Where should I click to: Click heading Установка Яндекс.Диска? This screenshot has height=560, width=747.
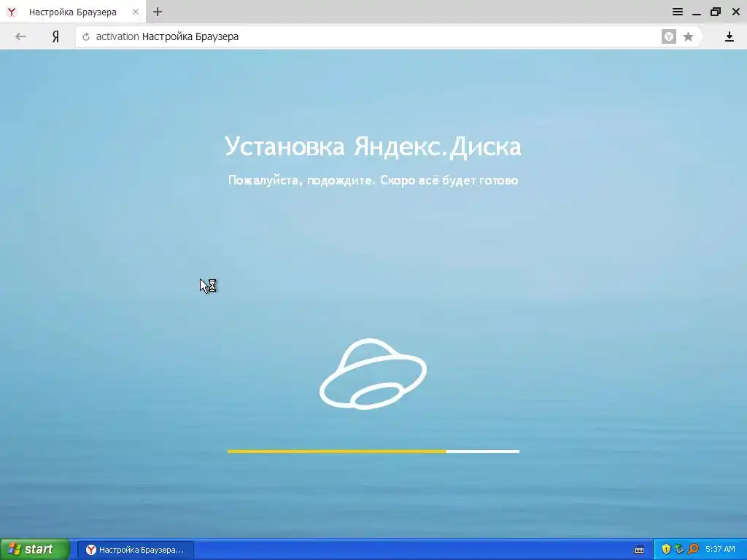[x=373, y=146]
